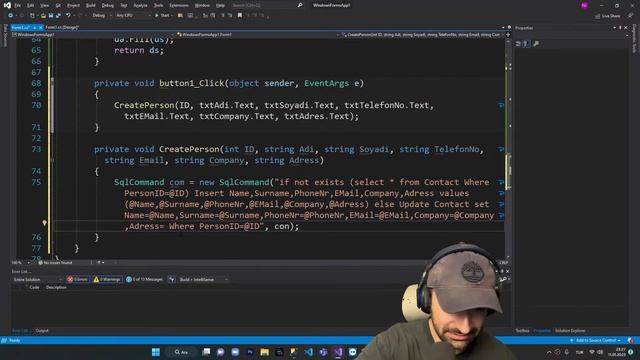640x360 pixels.
Task: Click the search magnifier icon in title bar
Action: point(300,5)
